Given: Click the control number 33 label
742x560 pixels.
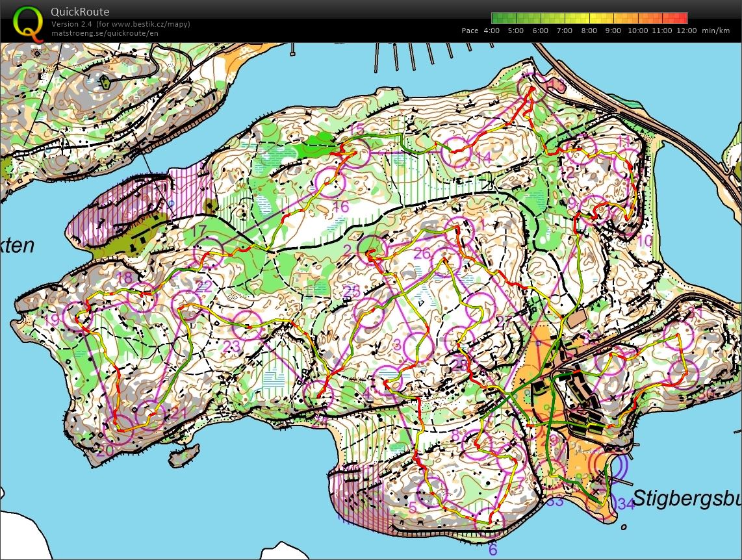Looking at the screenshot, I should coord(555,501).
